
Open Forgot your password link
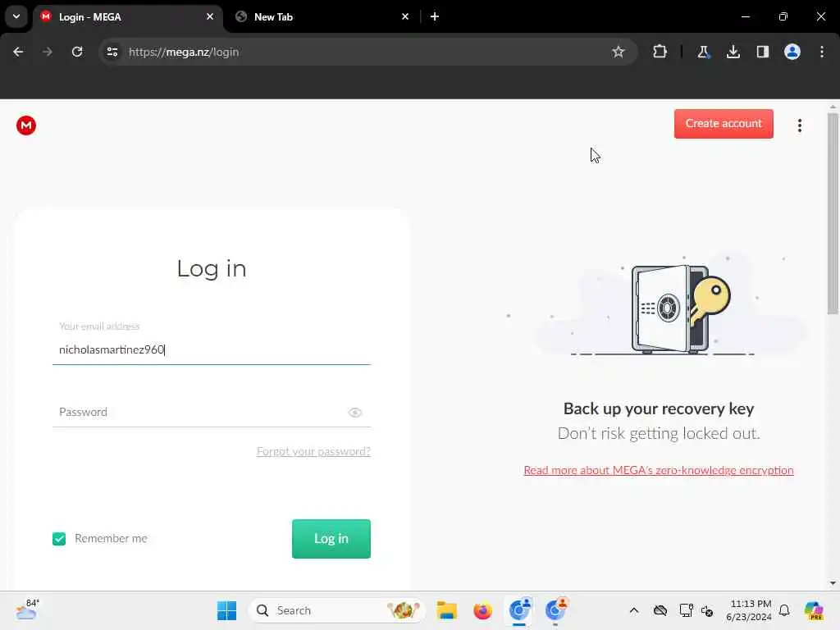(x=313, y=451)
